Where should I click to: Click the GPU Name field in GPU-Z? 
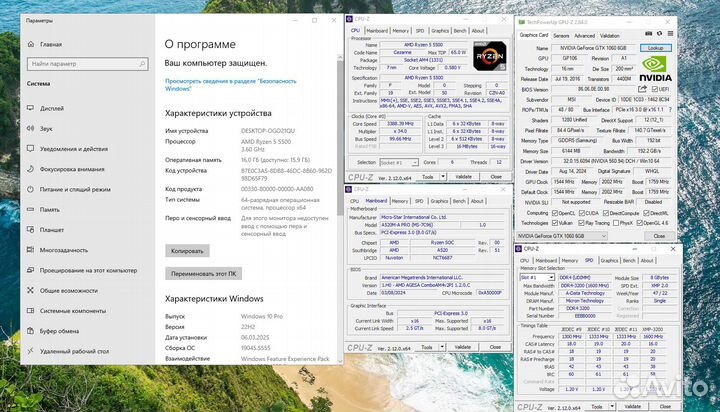pyautogui.click(x=593, y=48)
